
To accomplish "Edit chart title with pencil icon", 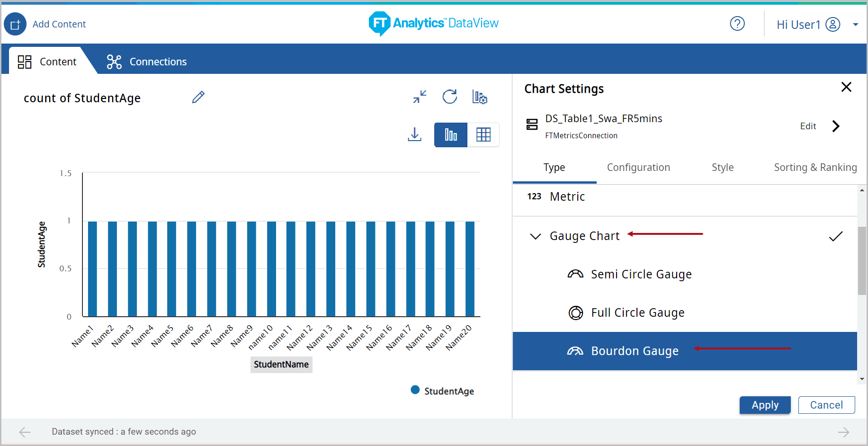I will [x=198, y=97].
